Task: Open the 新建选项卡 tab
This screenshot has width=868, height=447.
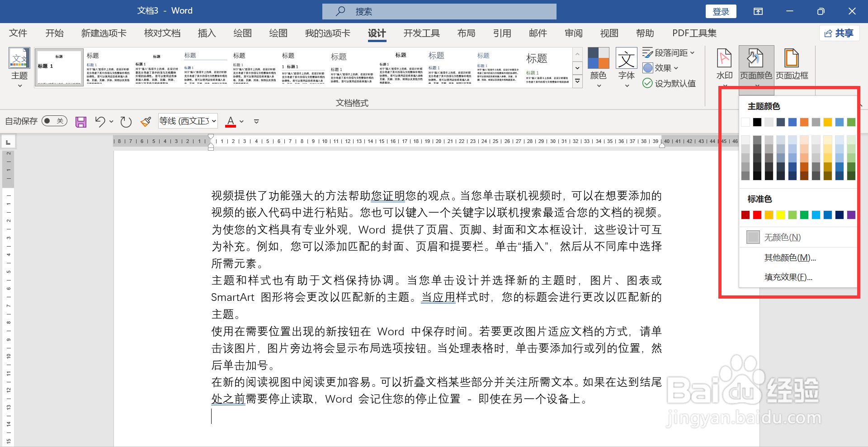Action: (x=104, y=33)
